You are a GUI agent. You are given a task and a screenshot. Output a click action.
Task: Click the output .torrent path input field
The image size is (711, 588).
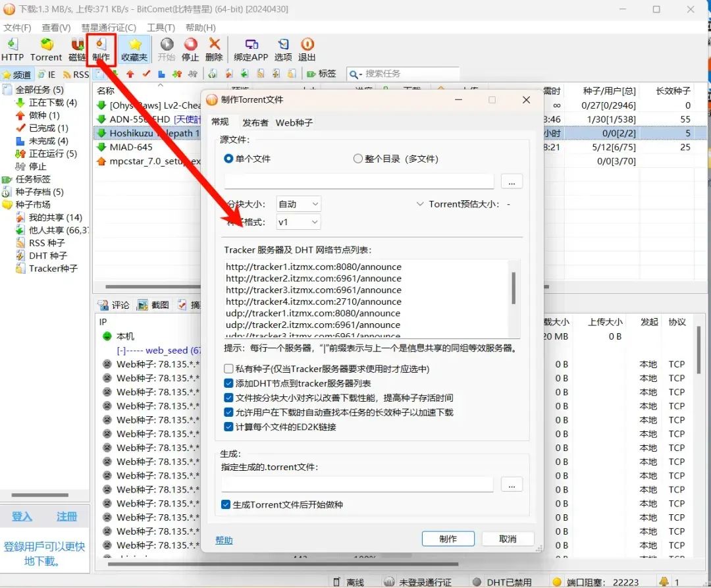[x=357, y=484]
